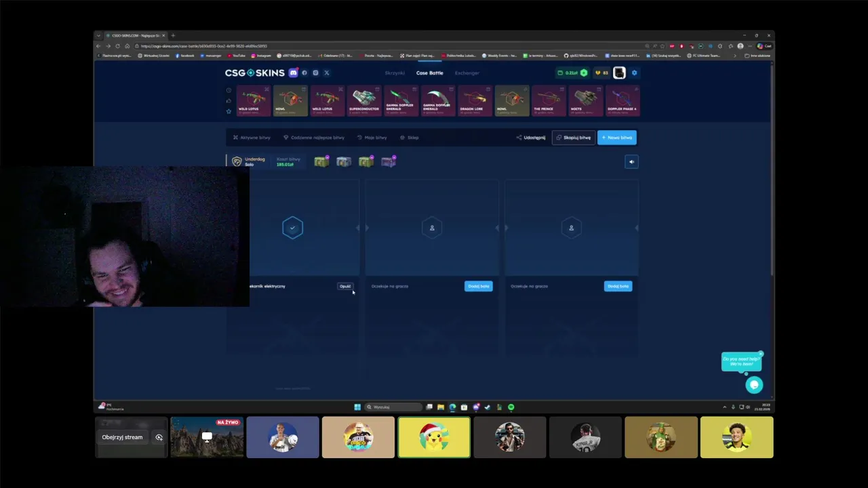Reload the page in the browser toolbar
Image resolution: width=868 pixels, height=488 pixels.
117,46
